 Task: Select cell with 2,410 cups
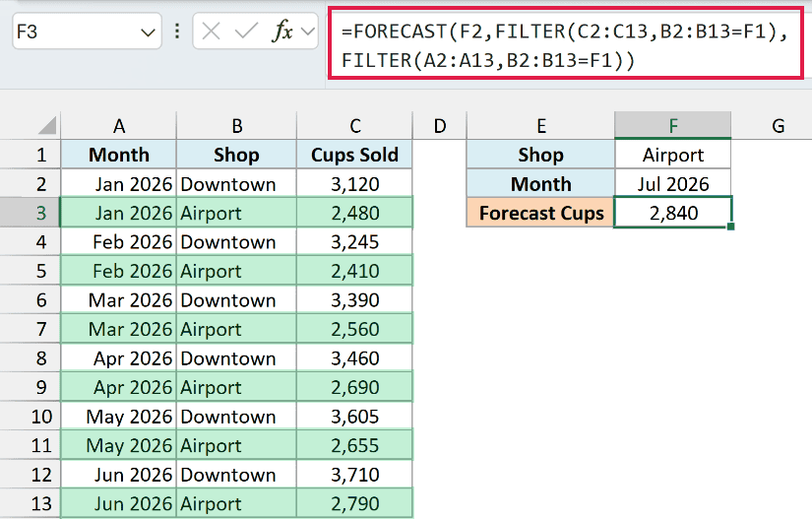(354, 271)
